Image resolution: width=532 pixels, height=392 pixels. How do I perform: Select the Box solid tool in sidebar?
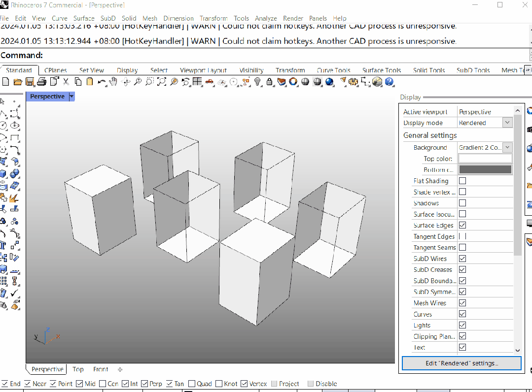click(x=3, y=174)
